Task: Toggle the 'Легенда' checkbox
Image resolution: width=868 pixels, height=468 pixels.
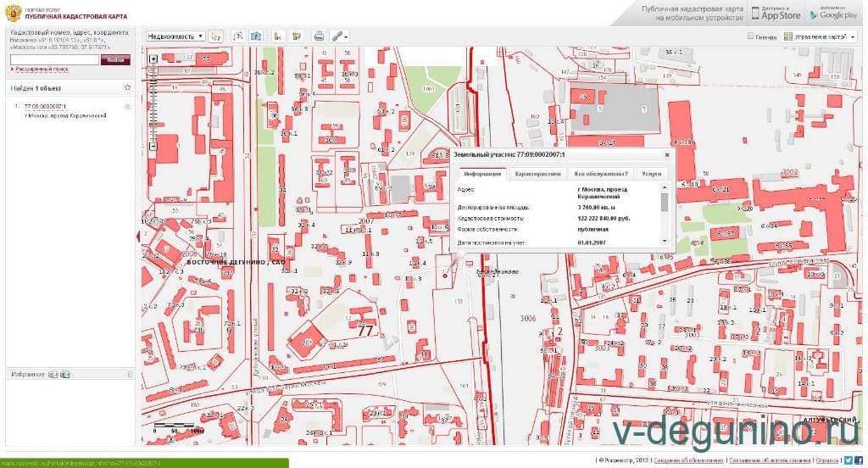Action: (751, 36)
